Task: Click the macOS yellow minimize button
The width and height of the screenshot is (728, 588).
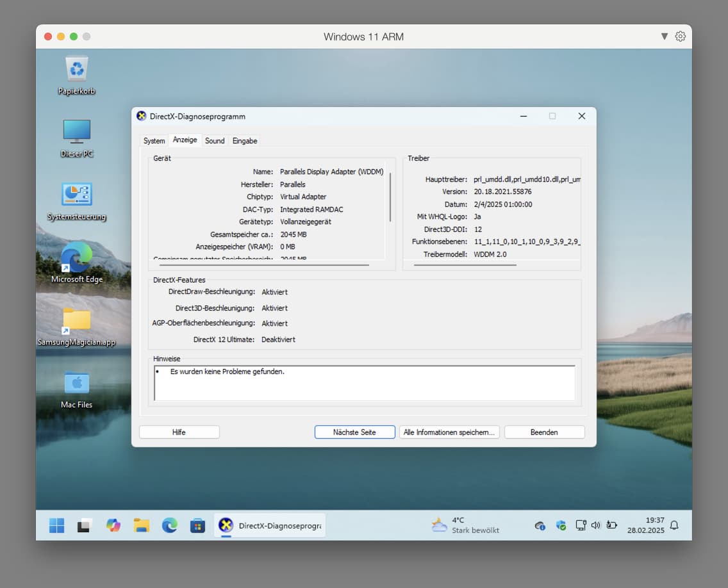Action: [61, 37]
